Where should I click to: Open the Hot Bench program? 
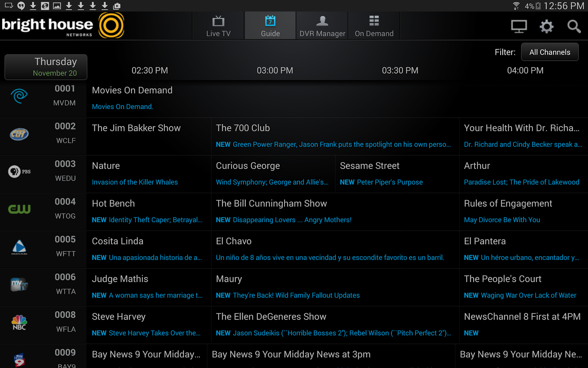[149, 212]
